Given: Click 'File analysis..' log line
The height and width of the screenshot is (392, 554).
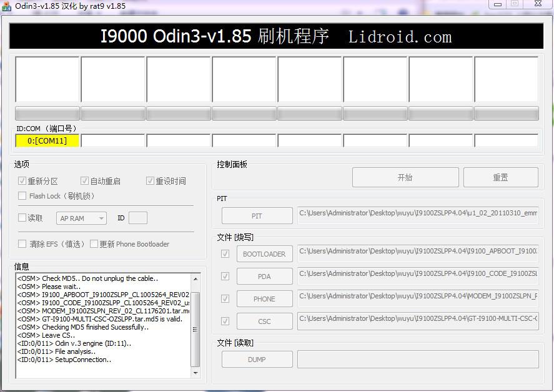Looking at the screenshot, I should tap(56, 351).
